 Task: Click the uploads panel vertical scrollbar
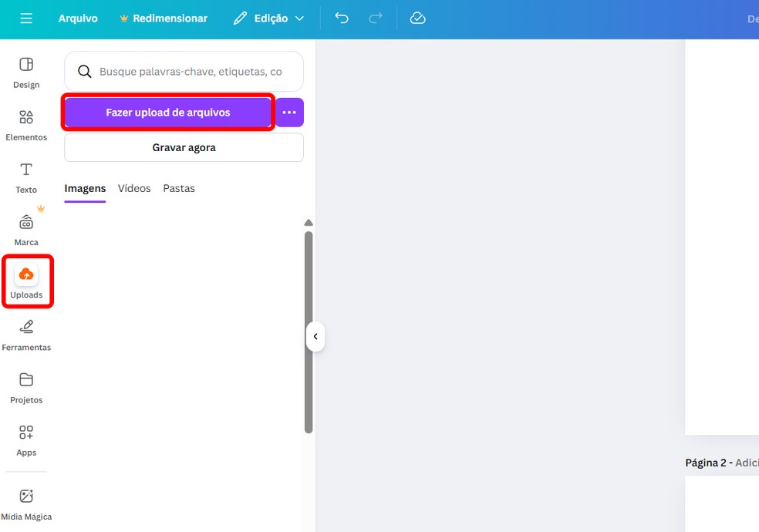309,332
